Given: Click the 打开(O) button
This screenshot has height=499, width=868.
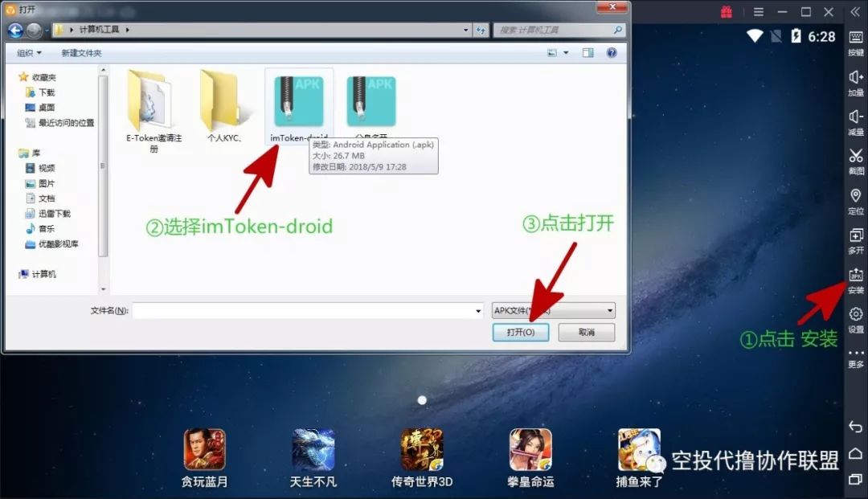Looking at the screenshot, I should (520, 332).
